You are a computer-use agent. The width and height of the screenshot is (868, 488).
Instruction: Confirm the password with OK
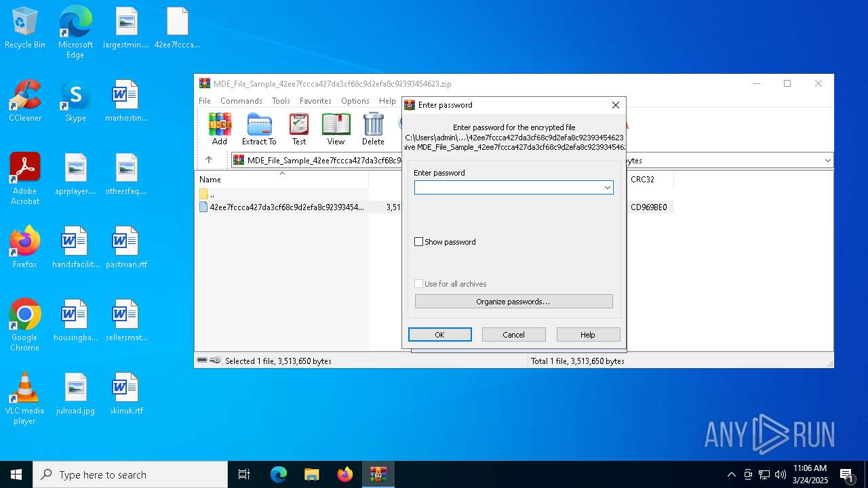439,335
